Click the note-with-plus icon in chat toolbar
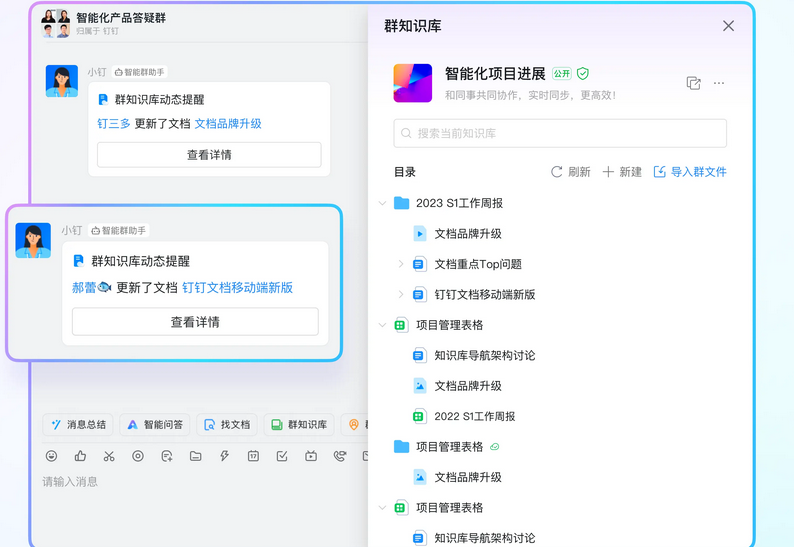Image resolution: width=794 pixels, height=547 pixels. coord(167,456)
